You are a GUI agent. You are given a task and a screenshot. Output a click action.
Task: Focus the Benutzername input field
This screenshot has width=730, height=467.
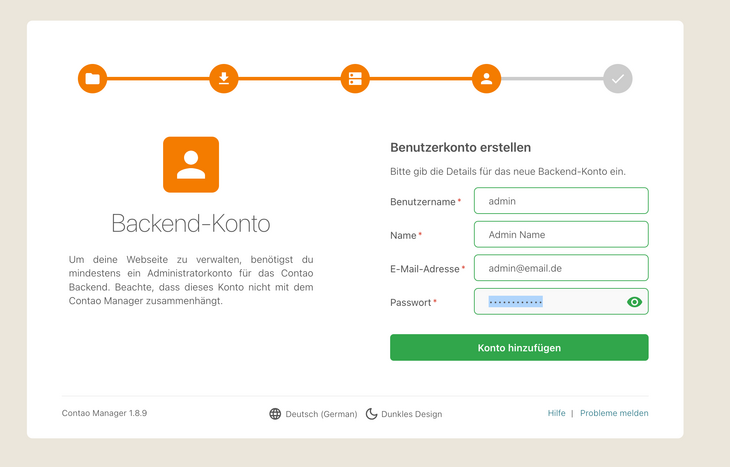[561, 201]
